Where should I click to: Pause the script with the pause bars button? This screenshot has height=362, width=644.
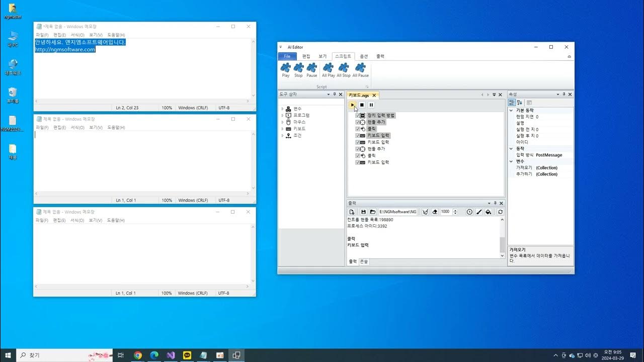tap(371, 105)
